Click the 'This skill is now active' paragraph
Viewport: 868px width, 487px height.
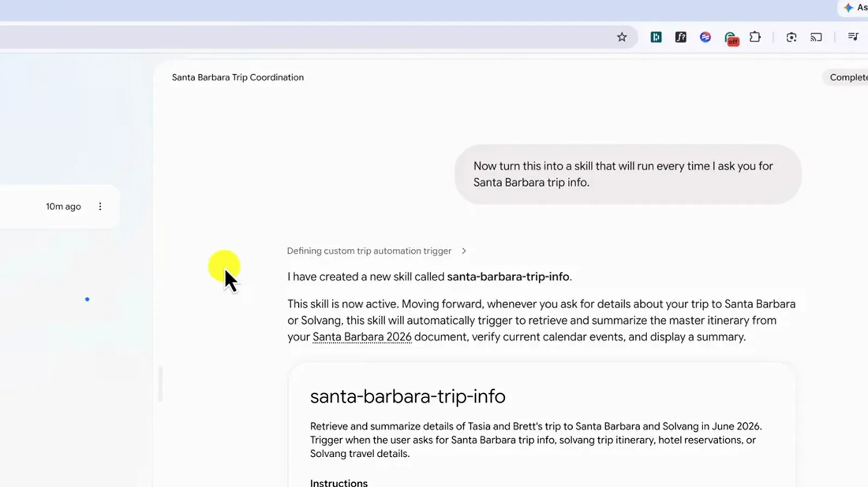pyautogui.click(x=541, y=321)
